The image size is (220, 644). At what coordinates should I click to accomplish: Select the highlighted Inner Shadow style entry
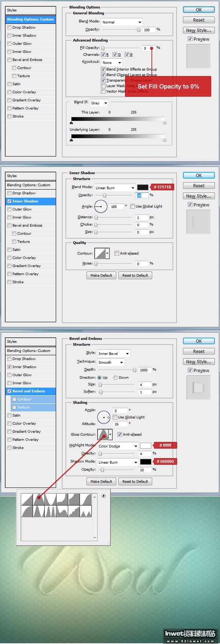[31, 201]
